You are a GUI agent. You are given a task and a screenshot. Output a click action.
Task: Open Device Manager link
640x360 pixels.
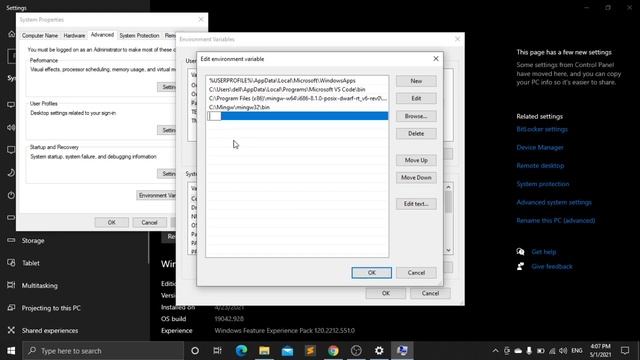[x=540, y=147]
